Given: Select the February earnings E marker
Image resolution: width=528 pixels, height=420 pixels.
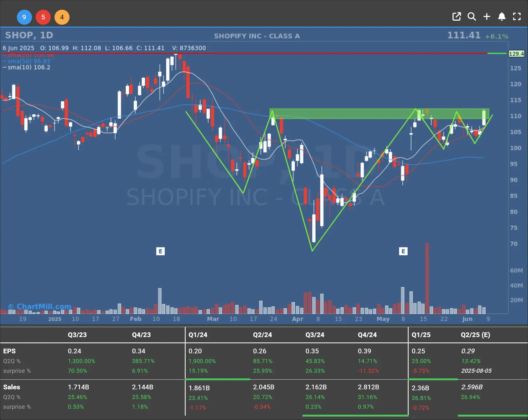Looking at the screenshot, I should coord(160,251).
